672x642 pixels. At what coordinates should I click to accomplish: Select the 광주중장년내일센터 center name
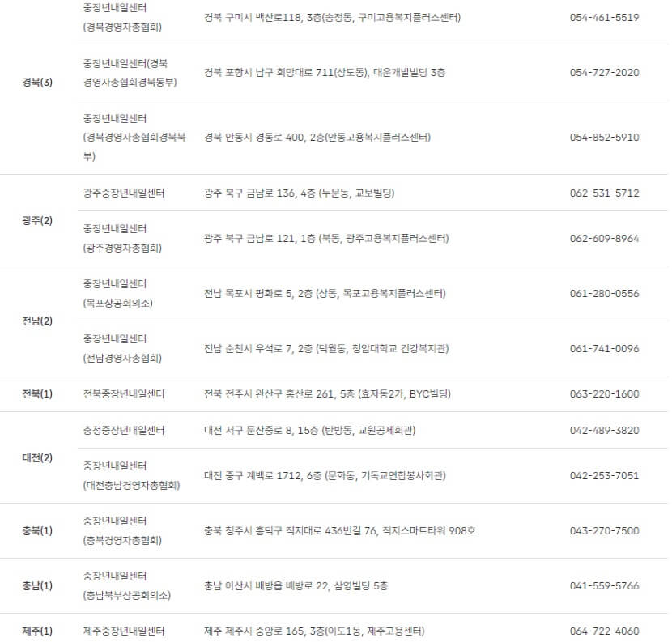pyautogui.click(x=124, y=193)
